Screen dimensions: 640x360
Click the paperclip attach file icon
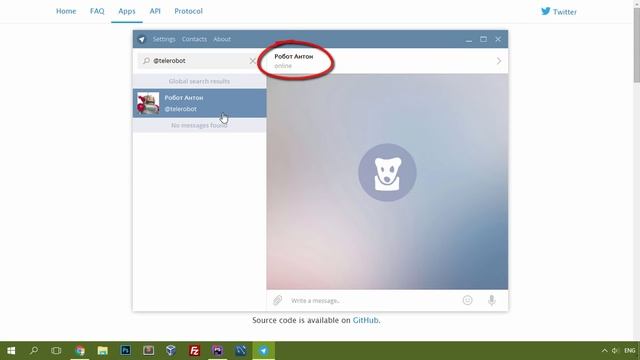(278, 300)
